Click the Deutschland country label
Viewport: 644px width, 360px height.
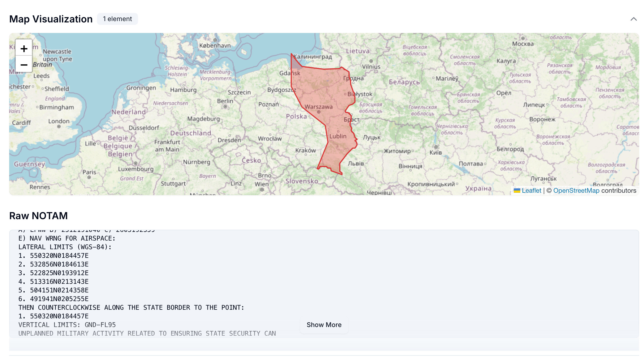pyautogui.click(x=190, y=133)
